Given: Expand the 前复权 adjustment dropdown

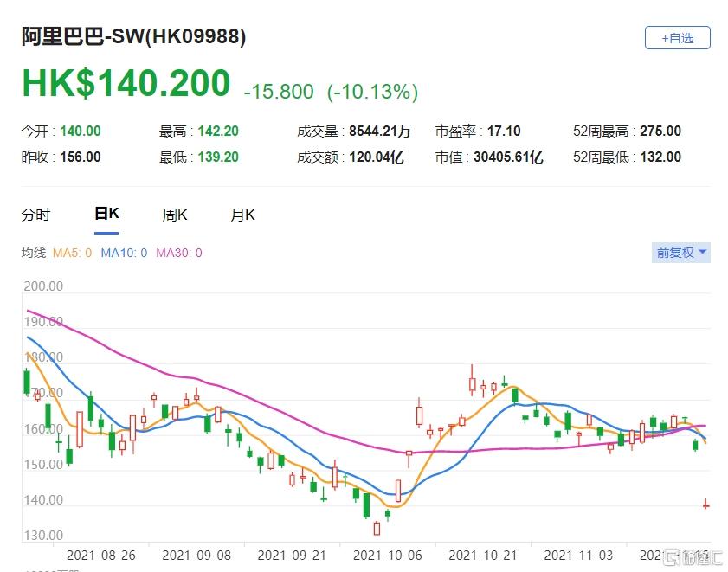Looking at the screenshot, I should pyautogui.click(x=680, y=253).
